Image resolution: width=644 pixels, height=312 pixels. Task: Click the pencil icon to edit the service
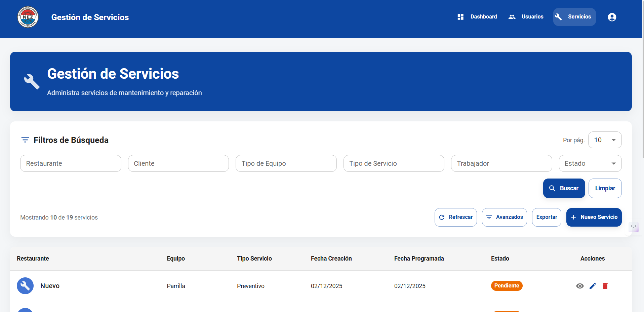pos(593,286)
